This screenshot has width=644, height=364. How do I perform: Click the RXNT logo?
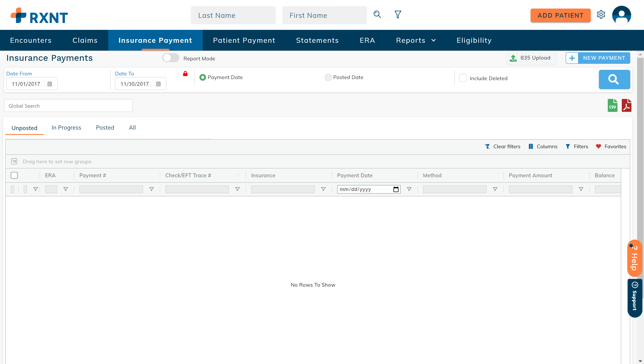point(39,15)
